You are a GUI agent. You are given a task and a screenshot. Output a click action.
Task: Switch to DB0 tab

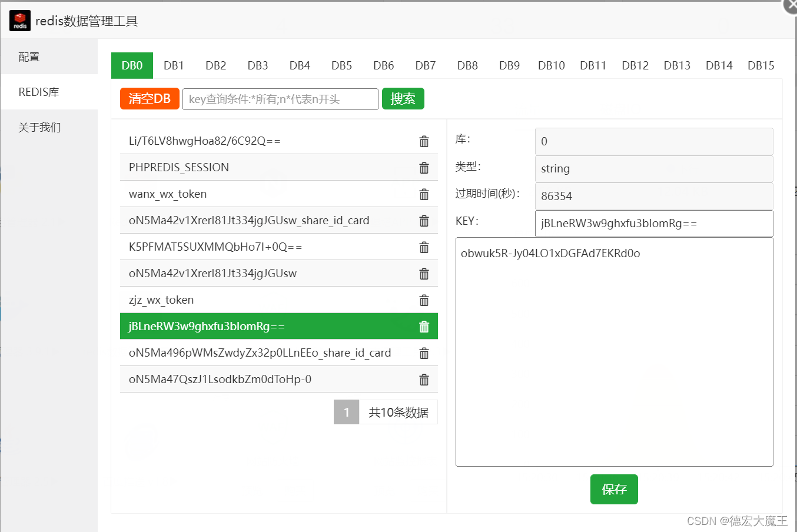tap(132, 65)
